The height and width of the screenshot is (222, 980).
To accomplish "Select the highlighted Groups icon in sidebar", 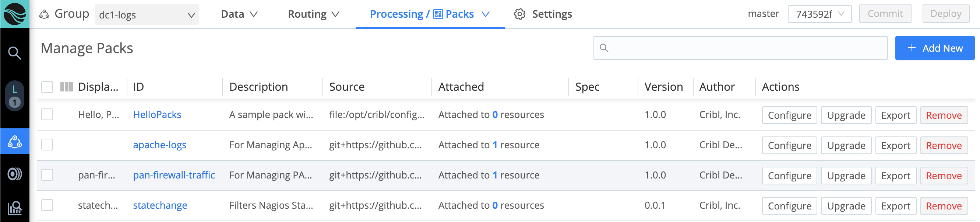I will click(14, 141).
